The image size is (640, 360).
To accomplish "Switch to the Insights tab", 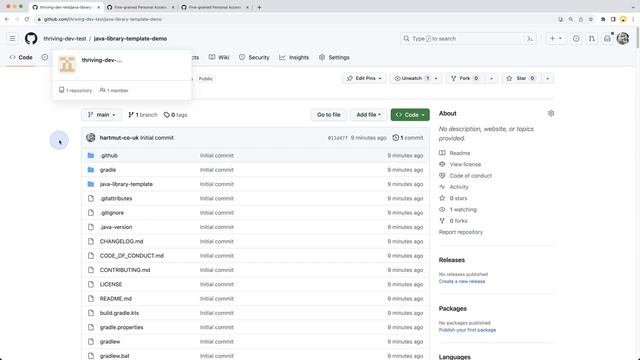I will click(x=294, y=58).
